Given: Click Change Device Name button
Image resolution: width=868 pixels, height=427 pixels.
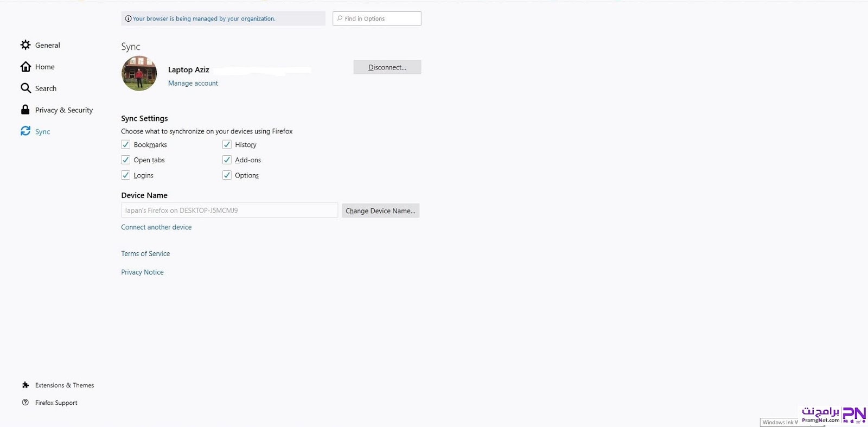Looking at the screenshot, I should point(380,211).
